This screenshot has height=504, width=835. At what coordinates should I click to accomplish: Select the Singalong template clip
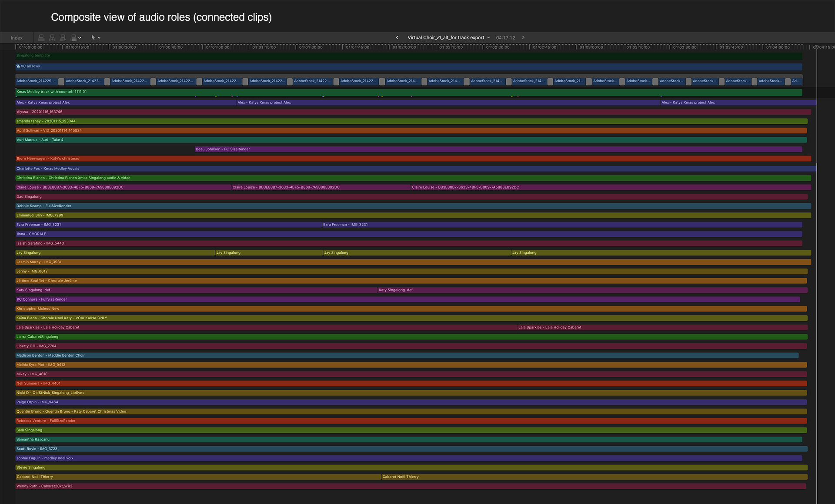click(x=409, y=56)
